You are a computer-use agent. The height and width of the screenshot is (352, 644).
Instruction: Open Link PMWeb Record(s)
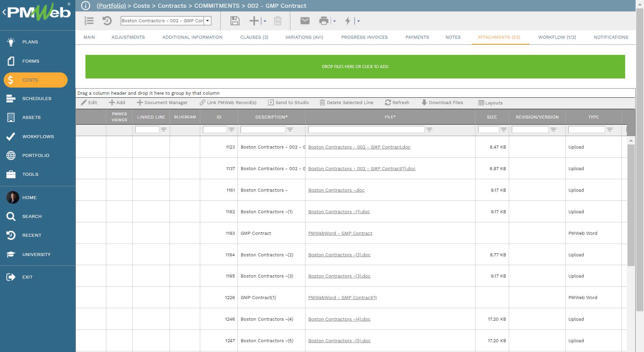click(x=228, y=102)
